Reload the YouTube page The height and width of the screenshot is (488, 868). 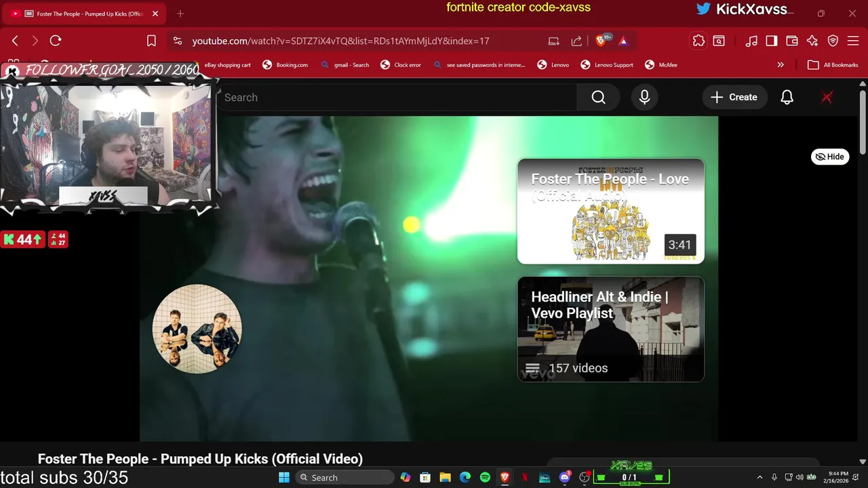click(56, 41)
